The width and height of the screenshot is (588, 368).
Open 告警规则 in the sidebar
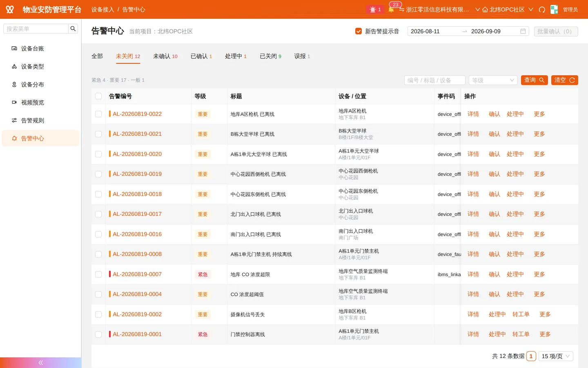click(x=40, y=120)
